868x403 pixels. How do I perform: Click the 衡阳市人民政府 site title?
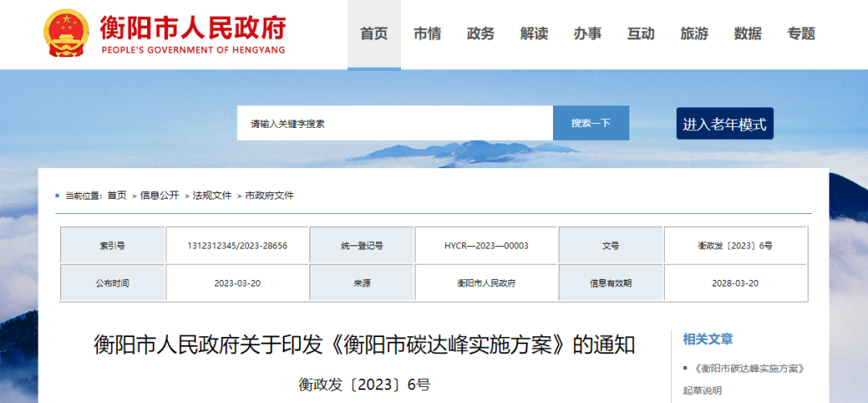pos(193,27)
